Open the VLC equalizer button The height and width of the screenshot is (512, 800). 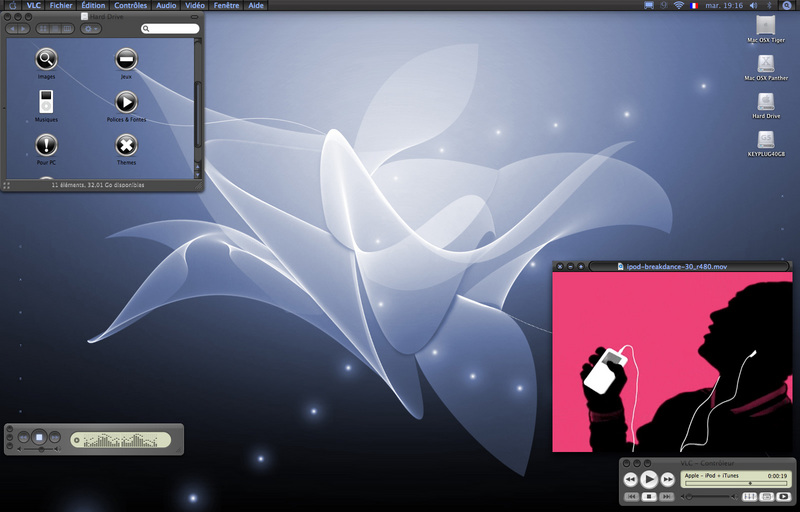coord(748,496)
